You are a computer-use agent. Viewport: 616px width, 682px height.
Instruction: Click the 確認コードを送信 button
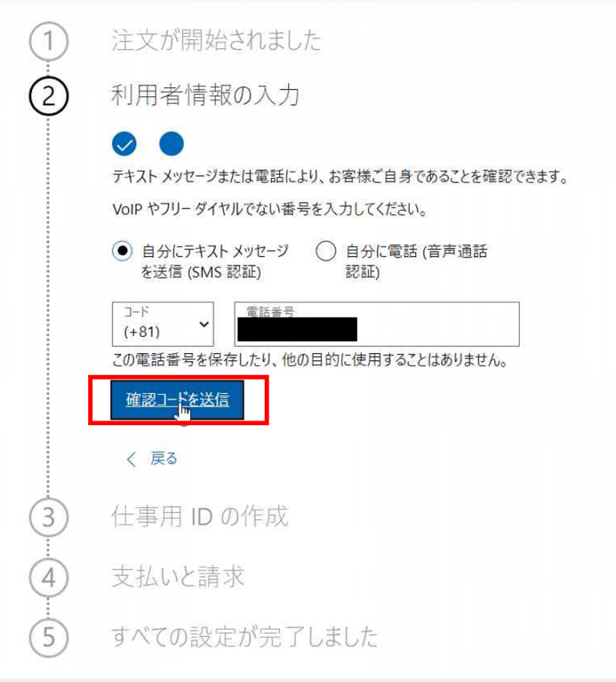point(177,400)
